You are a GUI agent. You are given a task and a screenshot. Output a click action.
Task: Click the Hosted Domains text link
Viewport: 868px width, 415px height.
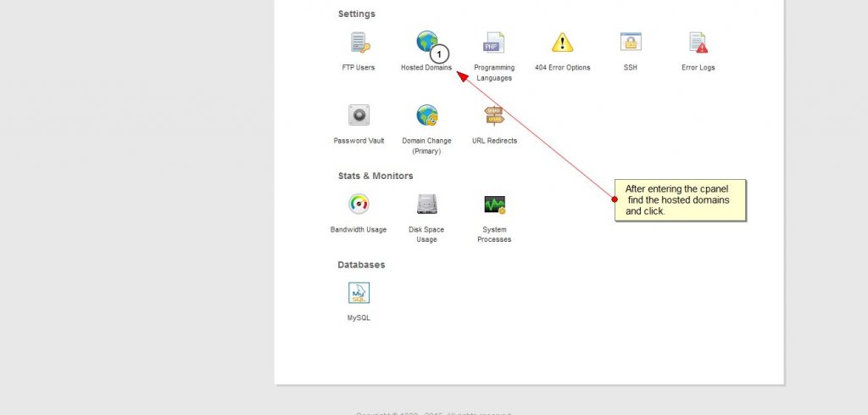(426, 68)
